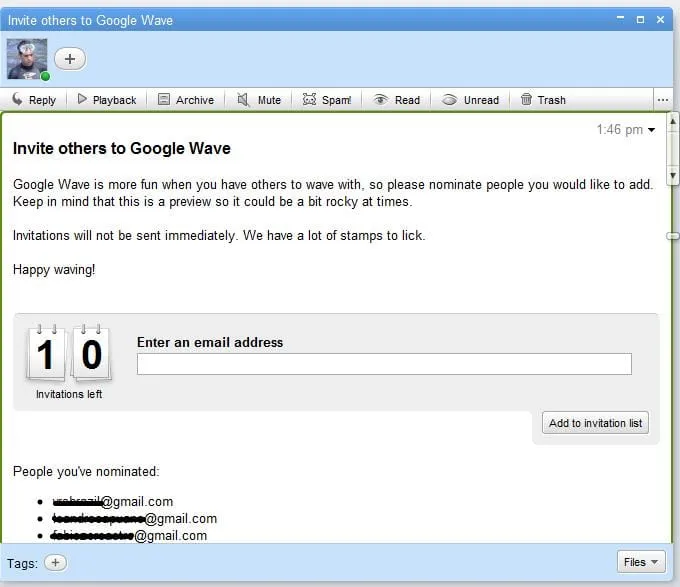Click the Reply arrow icon

[x=17, y=100]
